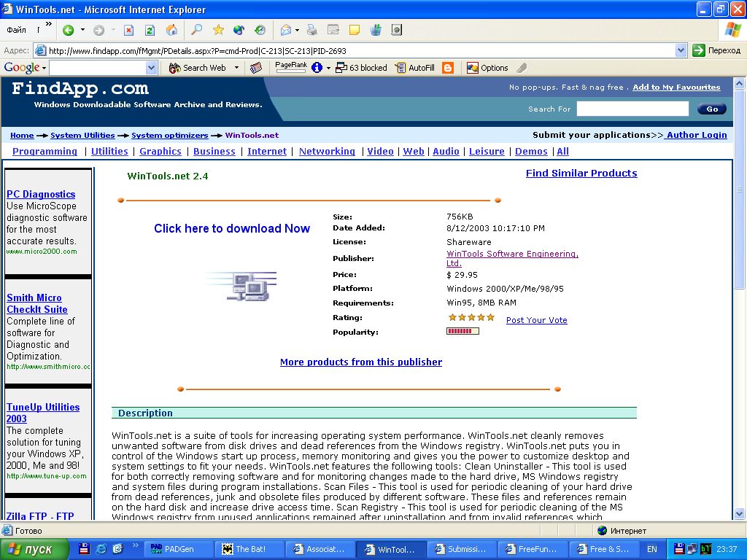Click the Mail envelope icon

pos(286,30)
